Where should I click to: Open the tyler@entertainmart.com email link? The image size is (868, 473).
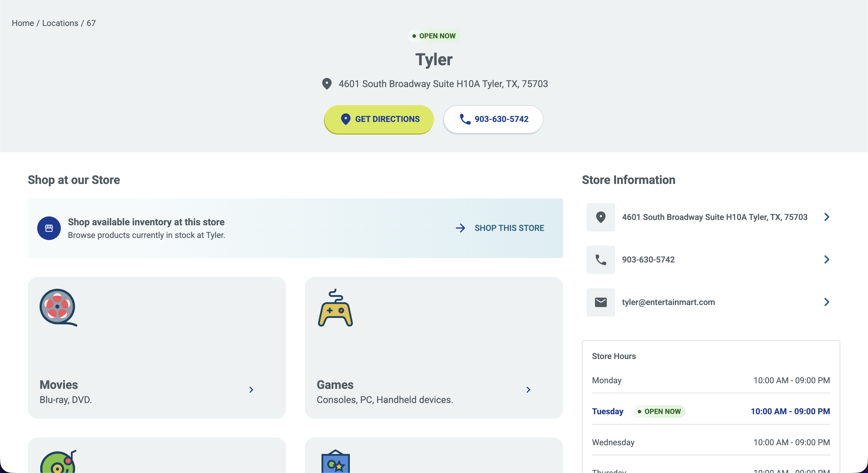click(668, 302)
